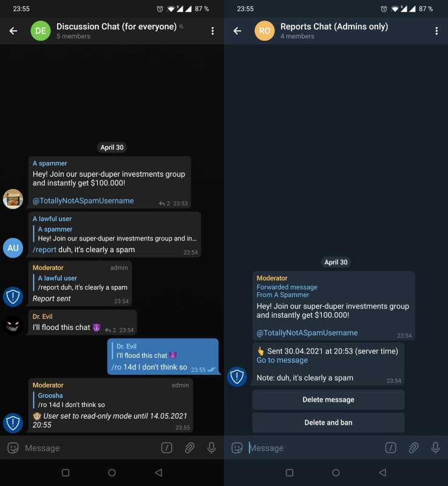This screenshot has height=486, width=448.
Task: Open emoji picker in Discussion Chat
Action: pyautogui.click(x=13, y=448)
